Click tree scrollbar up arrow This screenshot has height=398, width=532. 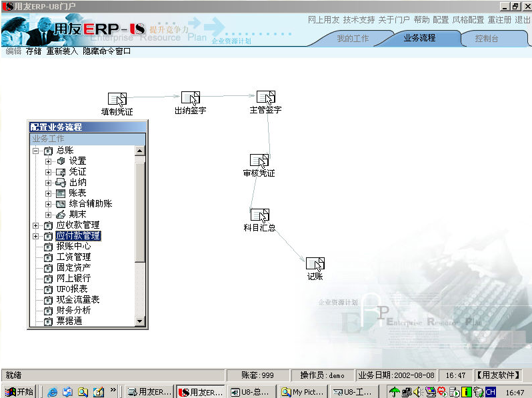(x=140, y=151)
